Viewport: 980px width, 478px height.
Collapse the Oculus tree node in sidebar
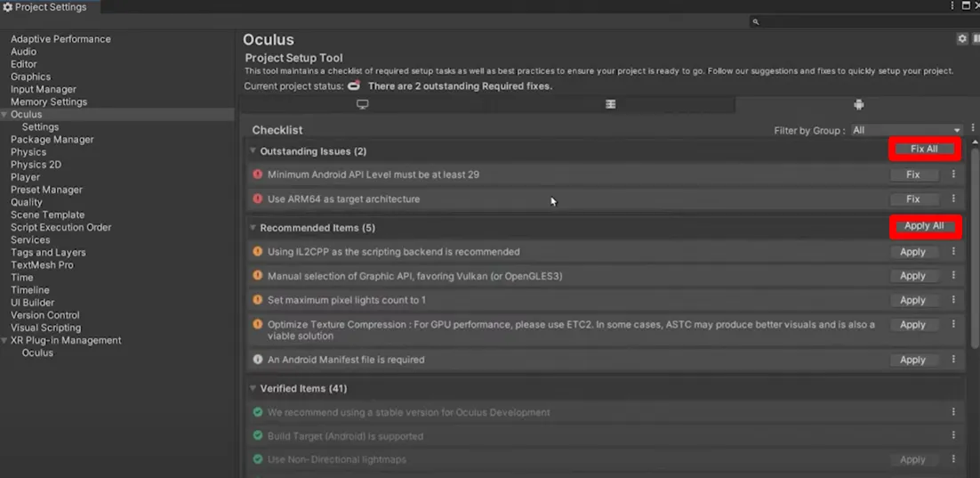(x=4, y=115)
